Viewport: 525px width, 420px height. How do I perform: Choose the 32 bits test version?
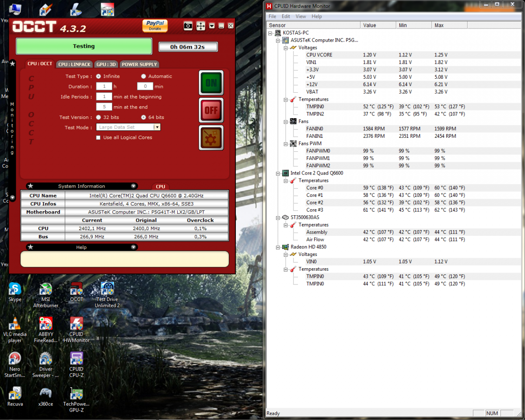click(x=98, y=117)
